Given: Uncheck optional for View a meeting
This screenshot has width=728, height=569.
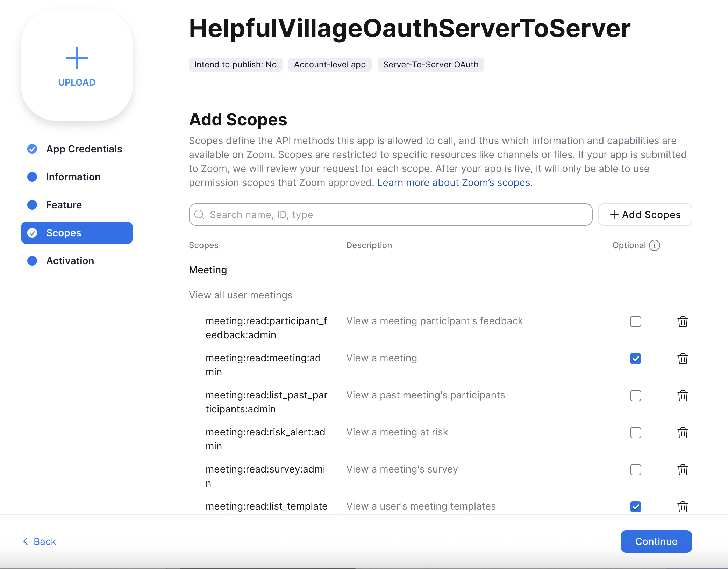Looking at the screenshot, I should point(636,359).
